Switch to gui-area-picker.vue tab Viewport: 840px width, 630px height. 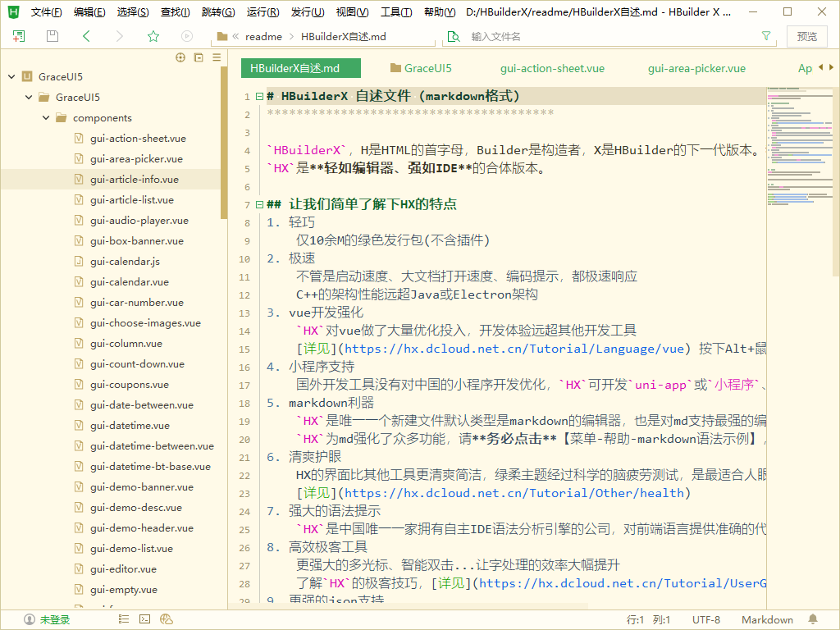[x=696, y=69]
